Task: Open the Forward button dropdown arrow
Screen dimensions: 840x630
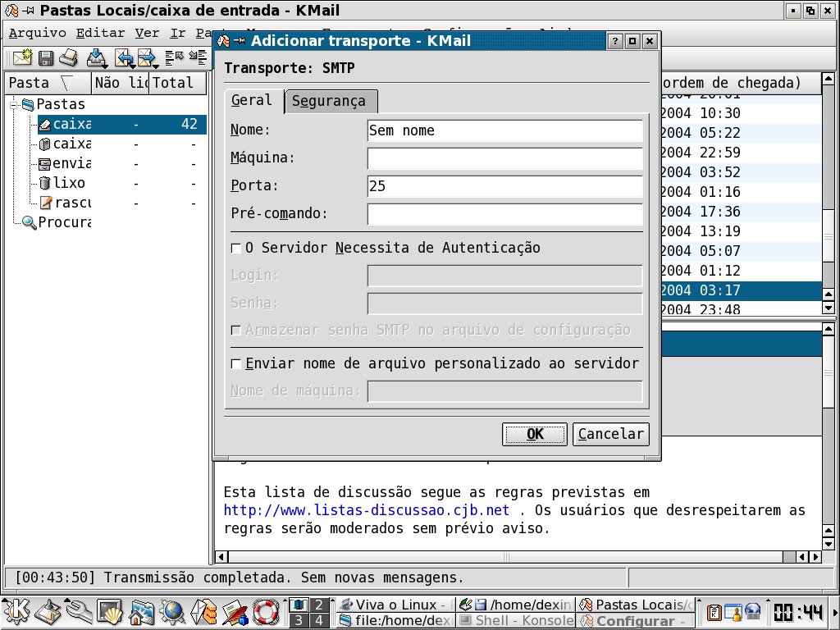Action: click(155, 66)
